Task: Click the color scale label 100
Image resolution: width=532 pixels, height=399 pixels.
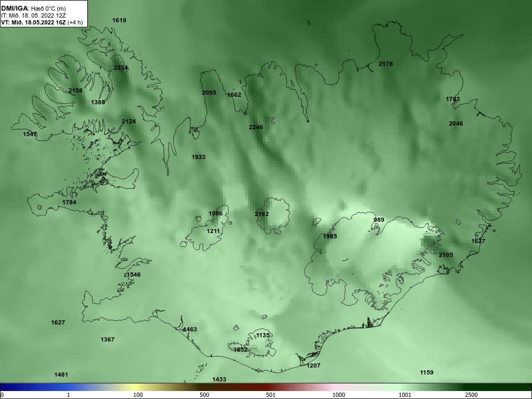Action: pyautogui.click(x=138, y=395)
